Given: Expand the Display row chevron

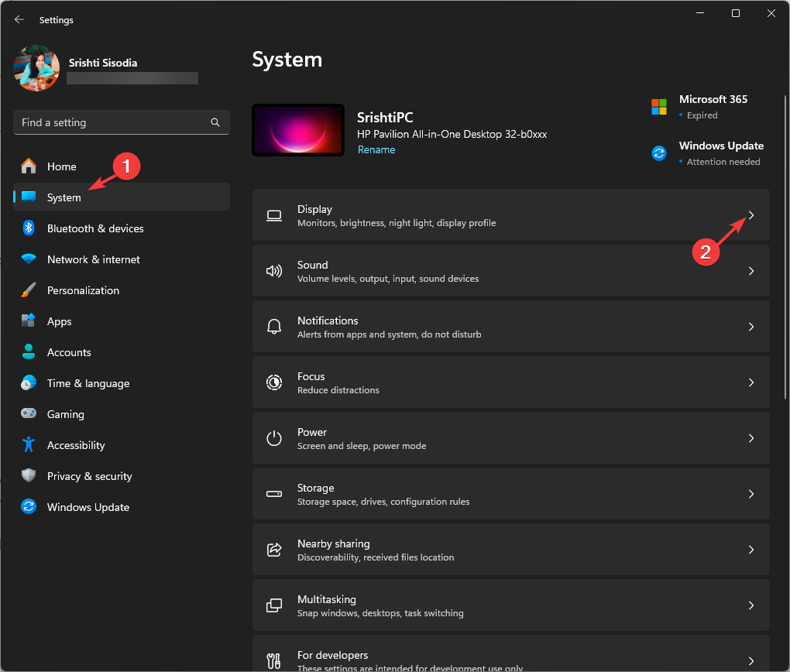Looking at the screenshot, I should [751, 215].
